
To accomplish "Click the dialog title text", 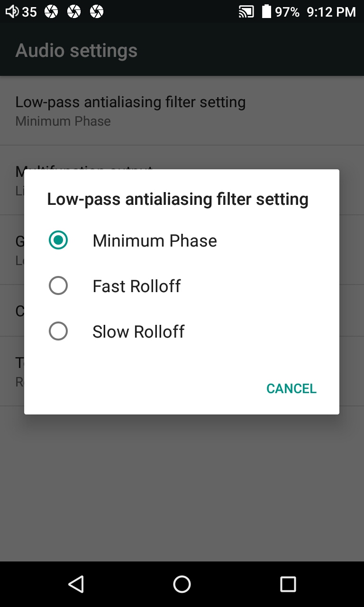I will [x=178, y=199].
